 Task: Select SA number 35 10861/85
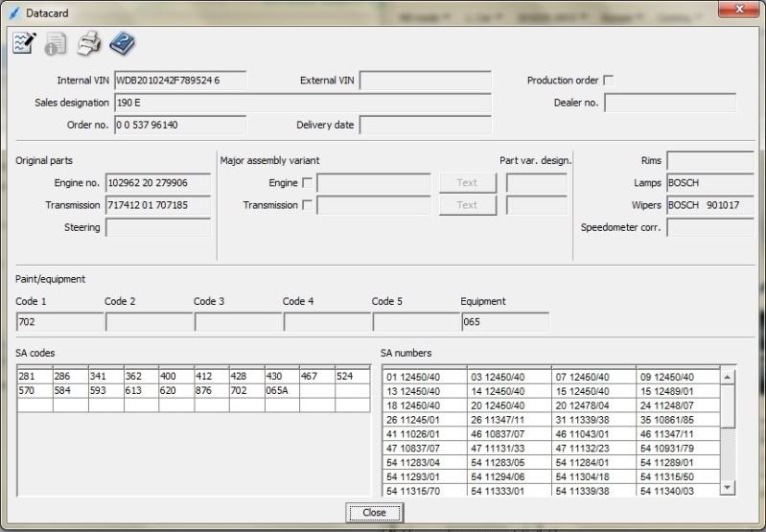click(x=678, y=420)
